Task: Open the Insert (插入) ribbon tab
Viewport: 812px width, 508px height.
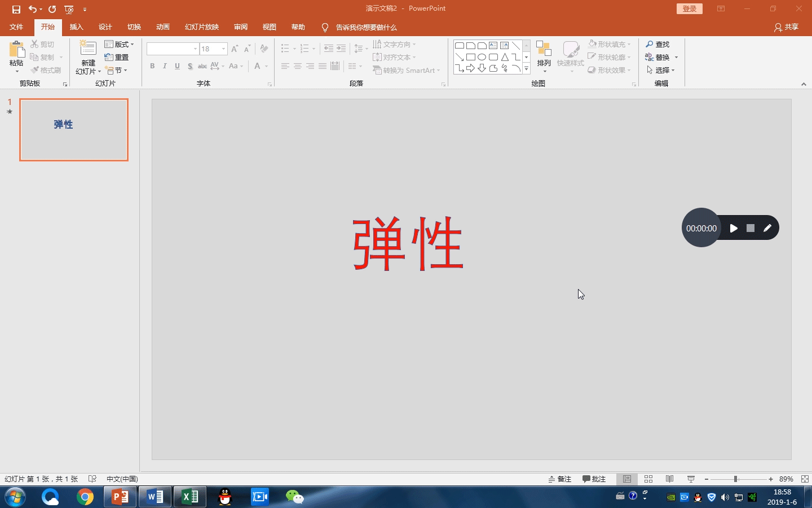Action: 76,27
